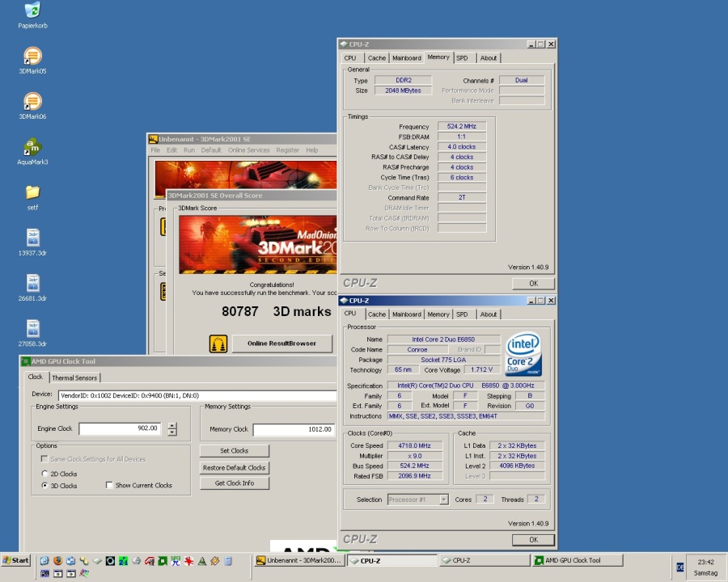
Task: Click the 1.712 V Core Voltage value
Action: pos(481,369)
